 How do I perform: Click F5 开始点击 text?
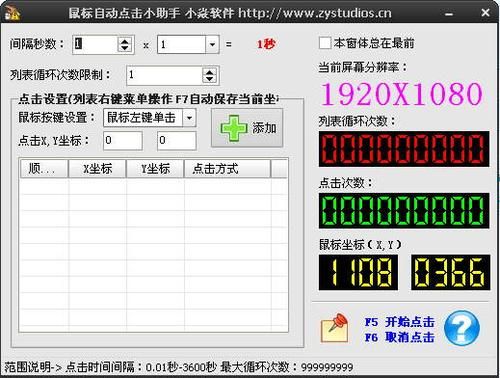(x=400, y=322)
